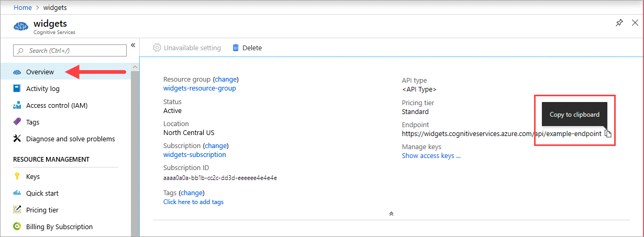The height and width of the screenshot is (237, 644).
Task: Open Billing By Subscription menu item
Action: pyautogui.click(x=59, y=227)
